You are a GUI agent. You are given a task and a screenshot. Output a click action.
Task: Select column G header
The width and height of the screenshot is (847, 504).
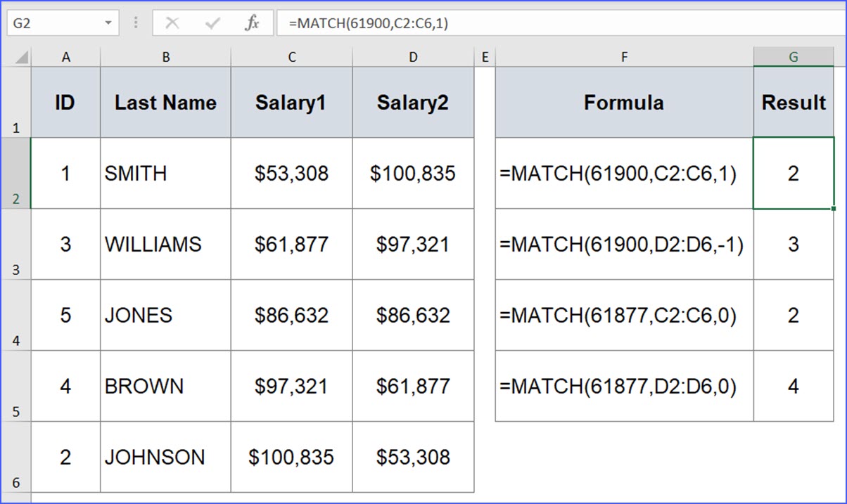(x=794, y=56)
